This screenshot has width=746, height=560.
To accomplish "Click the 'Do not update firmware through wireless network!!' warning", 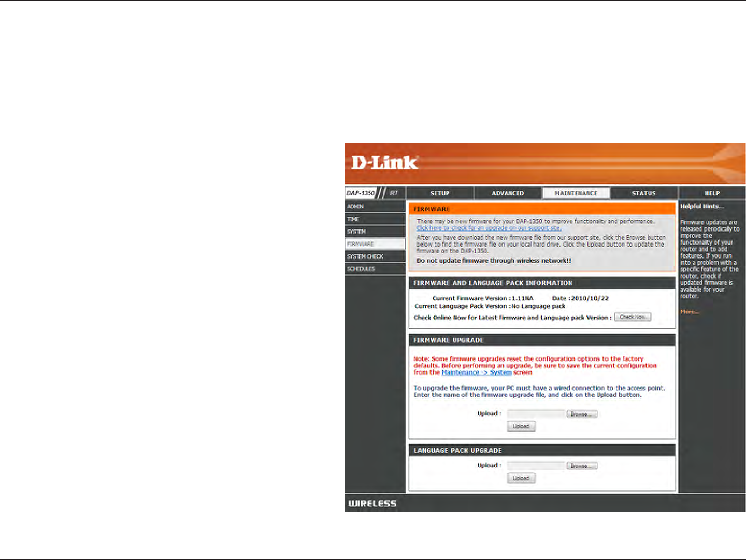I will pyautogui.click(x=494, y=261).
